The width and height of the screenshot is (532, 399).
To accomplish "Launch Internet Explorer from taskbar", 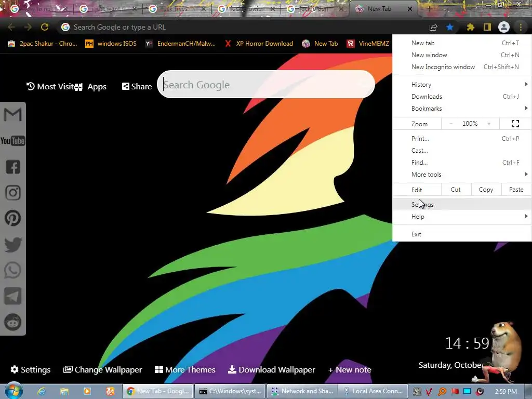I will coord(42,391).
